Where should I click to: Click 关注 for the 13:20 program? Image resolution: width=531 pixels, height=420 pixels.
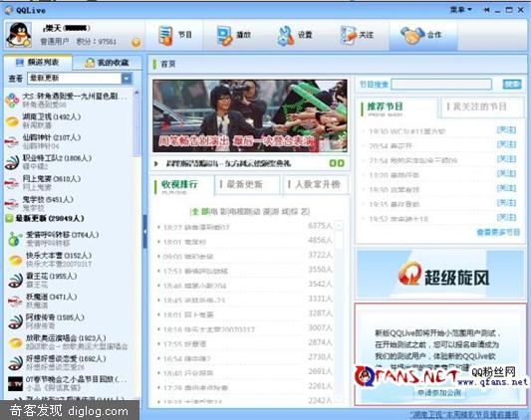(x=506, y=174)
